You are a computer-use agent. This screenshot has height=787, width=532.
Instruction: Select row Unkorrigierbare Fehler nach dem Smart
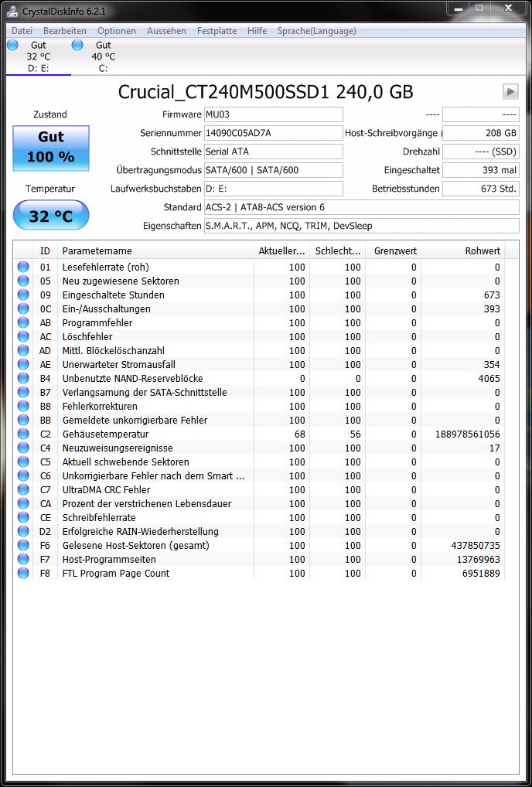click(259, 475)
